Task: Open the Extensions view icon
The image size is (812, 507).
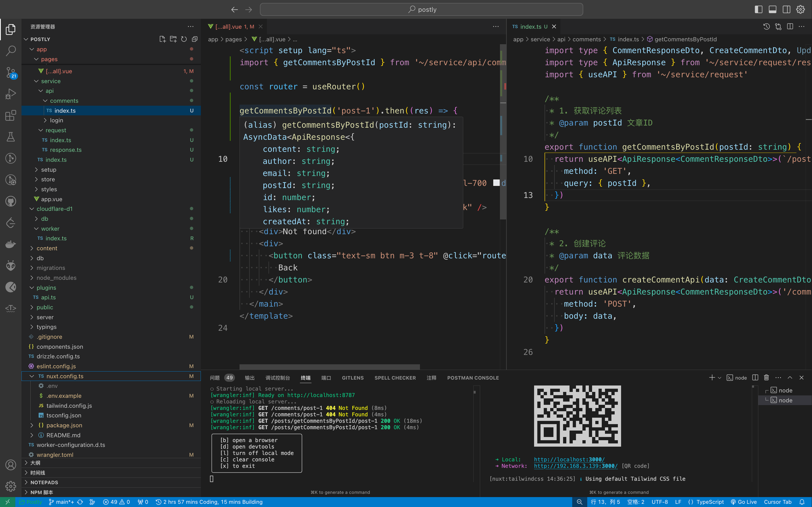Action: pos(11,115)
